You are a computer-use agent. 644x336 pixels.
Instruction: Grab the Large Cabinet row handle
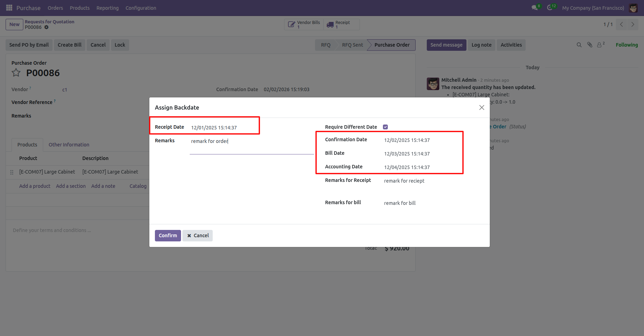point(12,172)
